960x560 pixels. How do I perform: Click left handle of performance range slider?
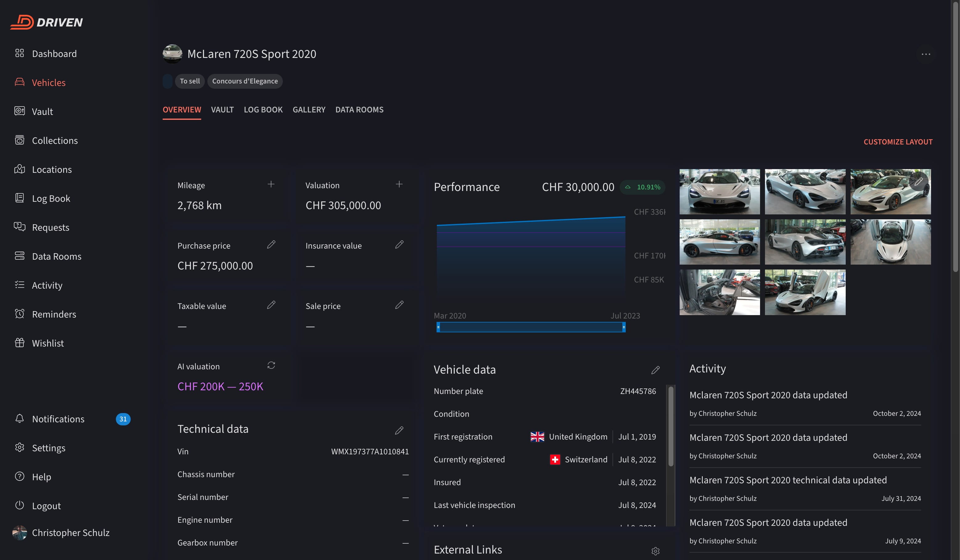(438, 327)
